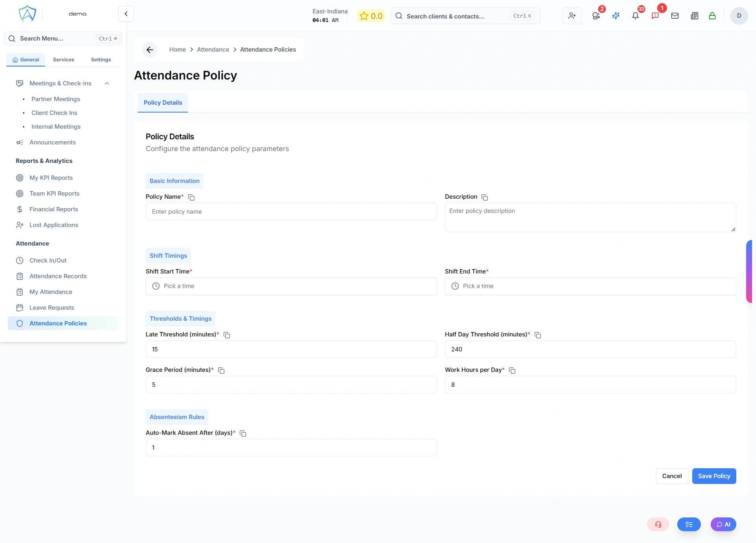Click the red support headset icon
756x543 pixels.
[658, 524]
